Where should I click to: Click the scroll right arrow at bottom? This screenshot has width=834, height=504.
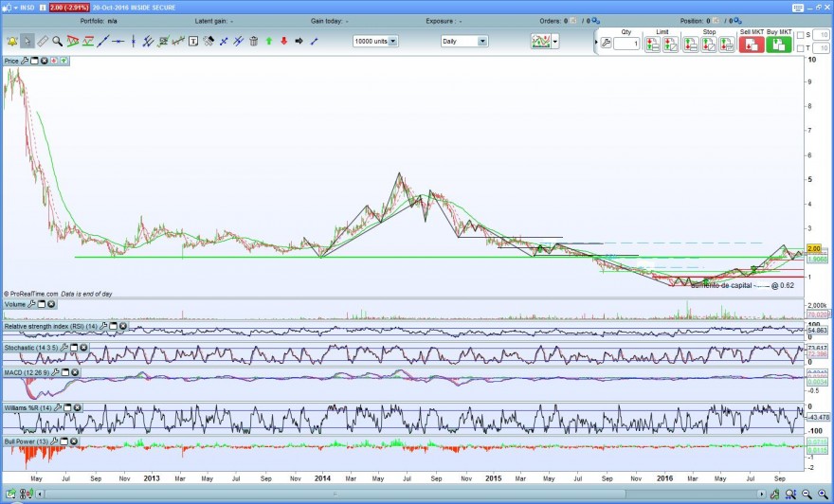click(x=763, y=495)
